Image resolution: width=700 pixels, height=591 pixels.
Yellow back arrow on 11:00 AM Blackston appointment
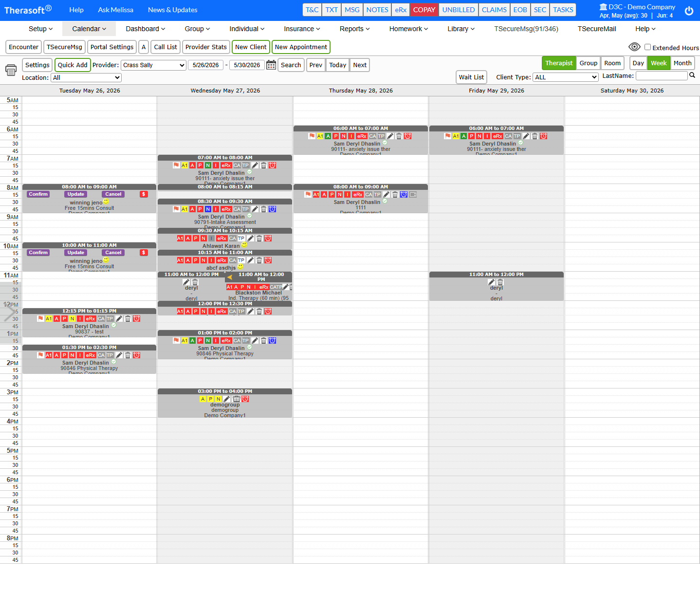pos(230,277)
